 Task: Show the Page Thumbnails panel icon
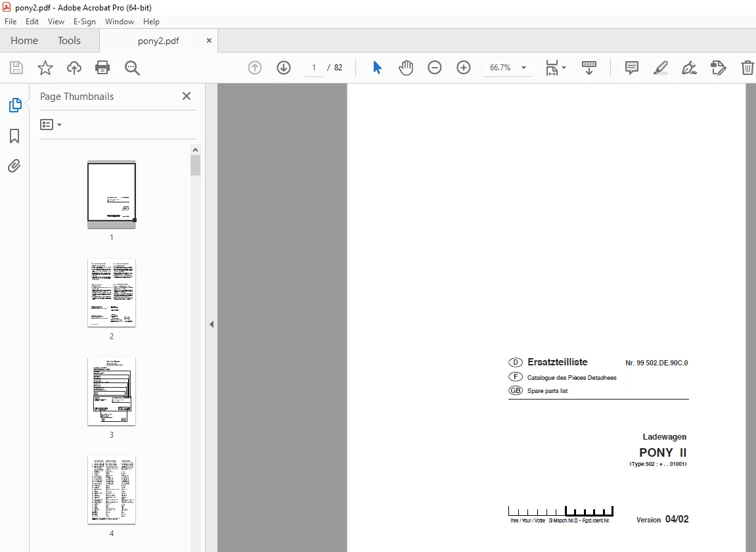15,104
